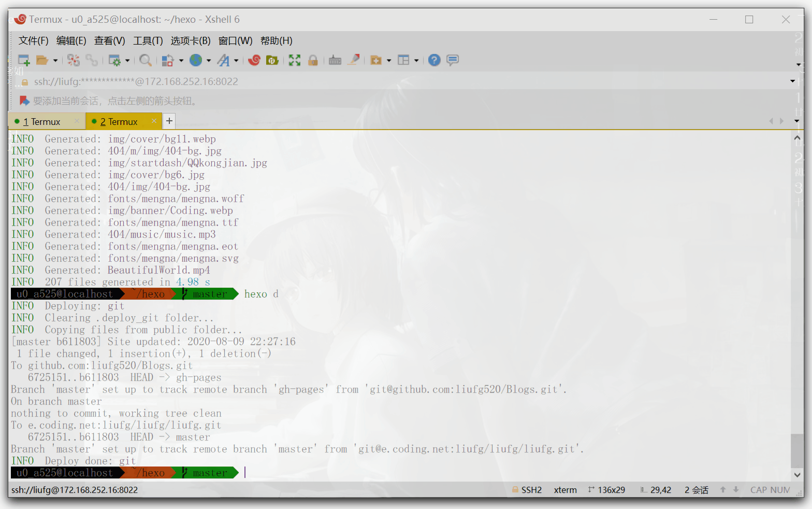Click the 29,42 cursor position indicator
This screenshot has height=509, width=812.
coord(656,490)
